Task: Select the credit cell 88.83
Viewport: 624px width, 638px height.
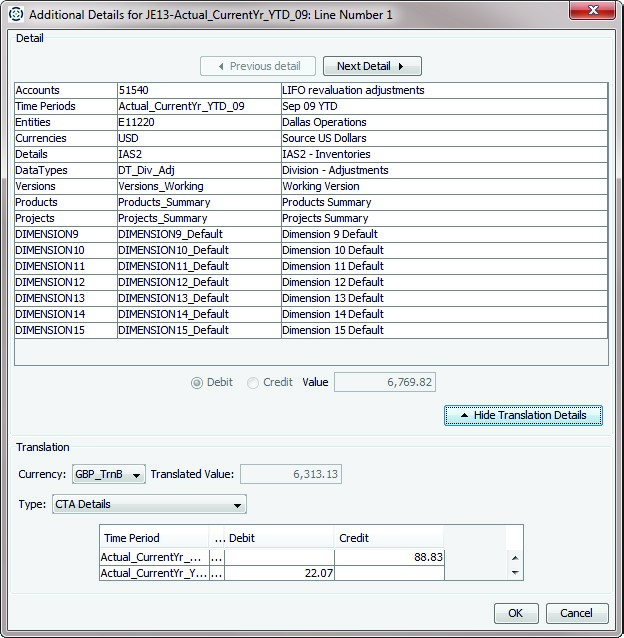Action: [388, 557]
